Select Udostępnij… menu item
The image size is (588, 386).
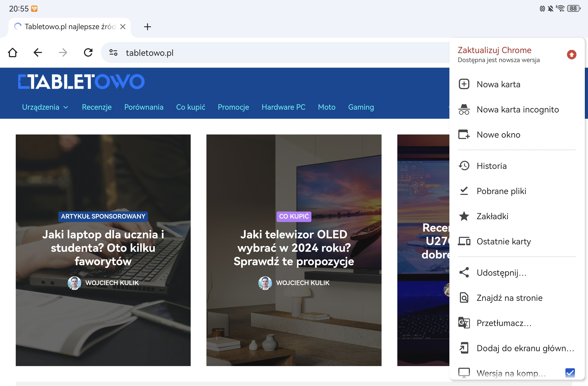(x=517, y=273)
